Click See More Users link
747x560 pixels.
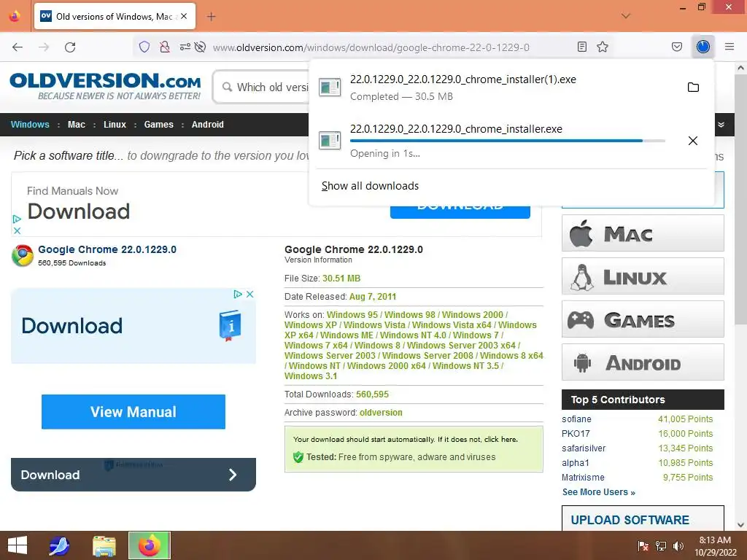[x=599, y=492]
